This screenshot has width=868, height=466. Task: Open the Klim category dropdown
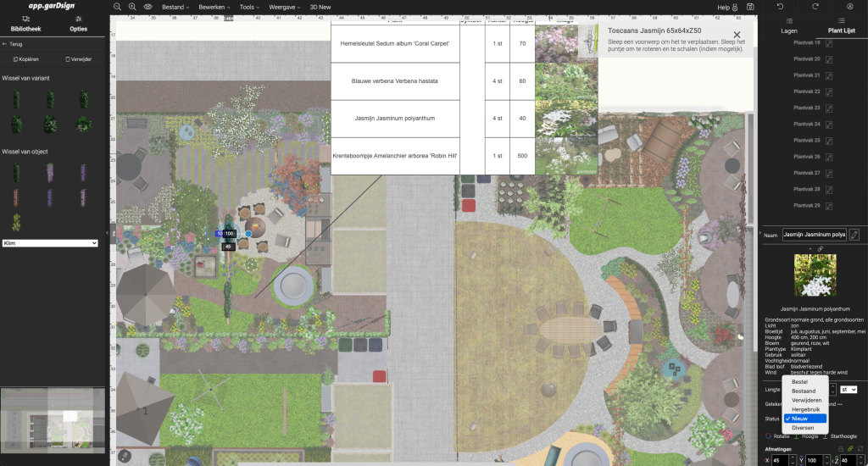coord(50,243)
